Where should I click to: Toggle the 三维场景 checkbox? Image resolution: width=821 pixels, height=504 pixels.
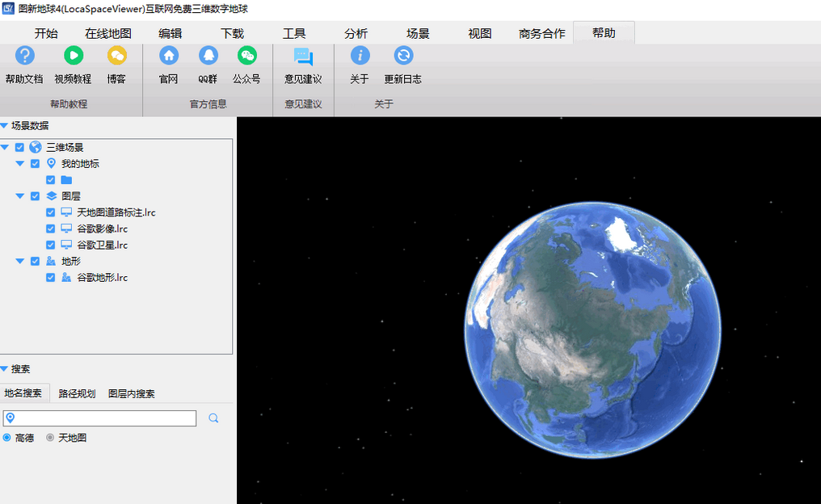(20, 148)
